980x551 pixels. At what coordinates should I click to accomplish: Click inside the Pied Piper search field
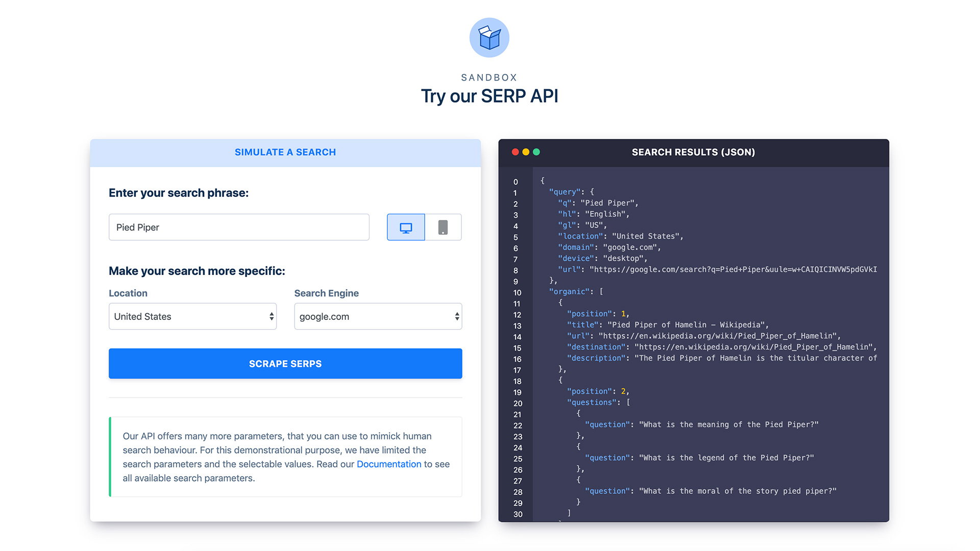238,227
